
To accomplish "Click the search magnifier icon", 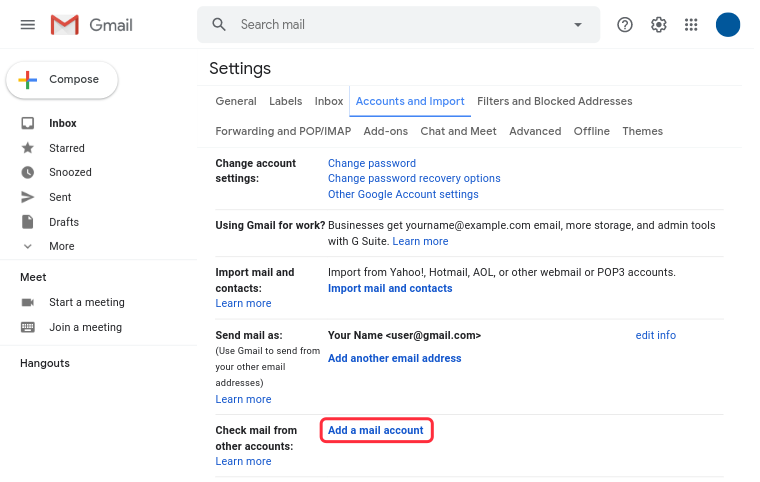I will pyautogui.click(x=219, y=25).
